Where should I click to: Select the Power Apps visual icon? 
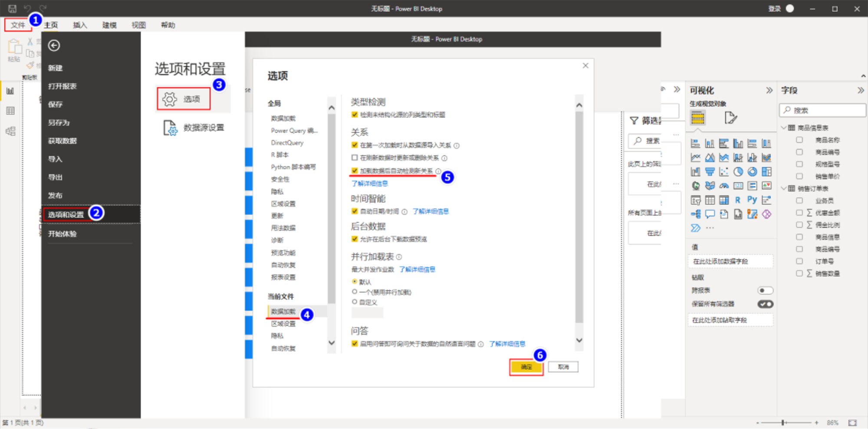point(766,214)
